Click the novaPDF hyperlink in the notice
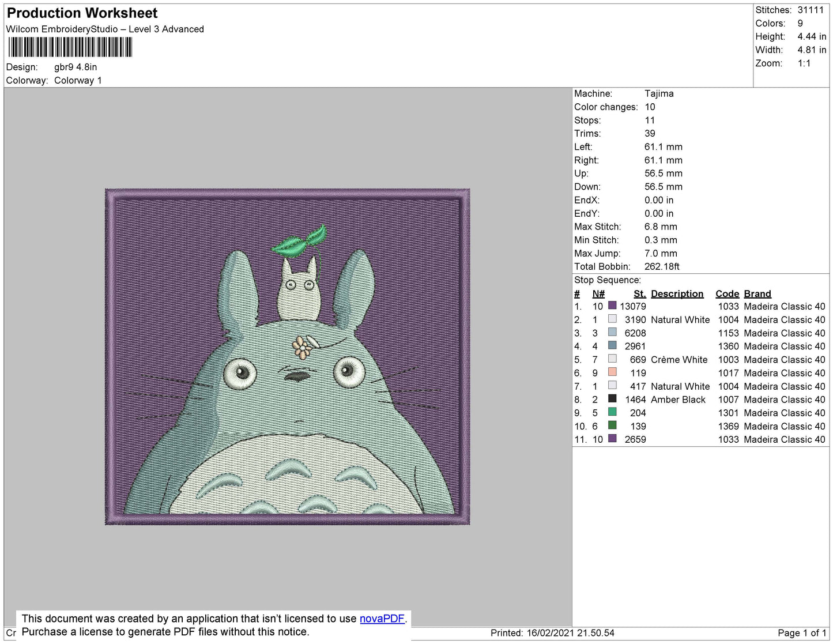This screenshot has height=644, width=833. (x=382, y=619)
